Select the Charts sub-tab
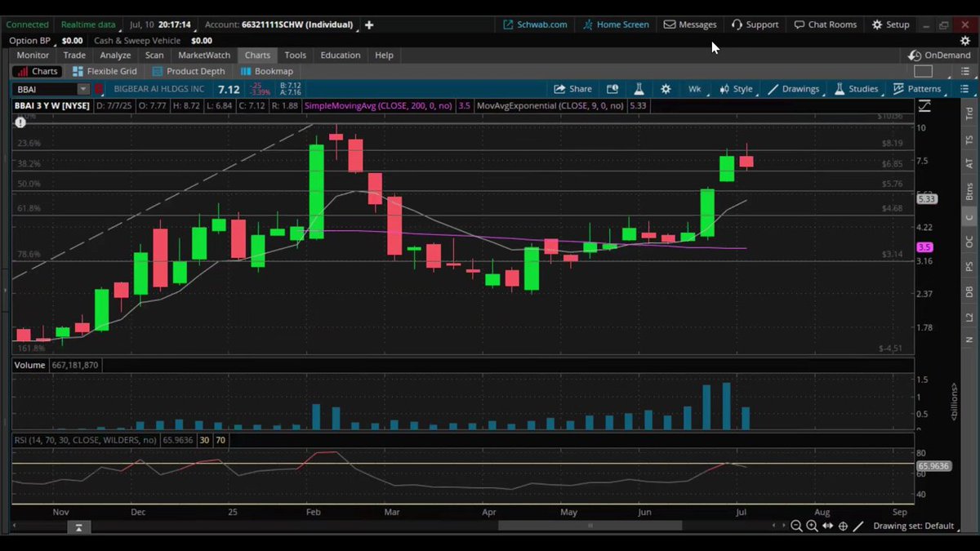The width and height of the screenshot is (980, 551). tap(37, 72)
